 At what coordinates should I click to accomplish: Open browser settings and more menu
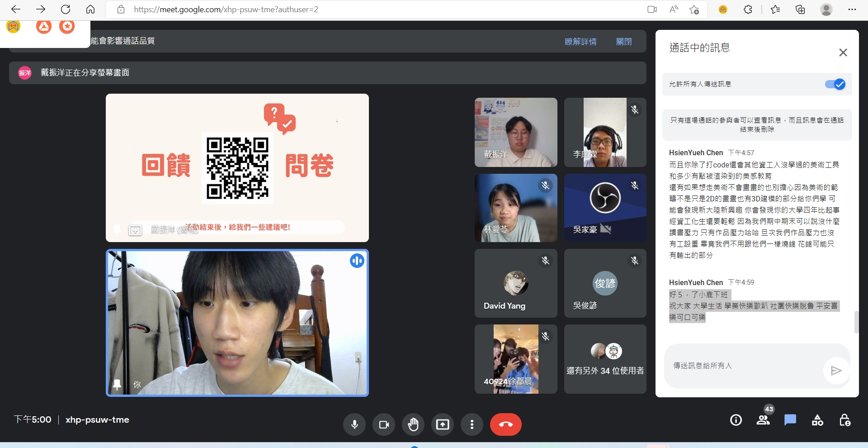click(x=852, y=10)
